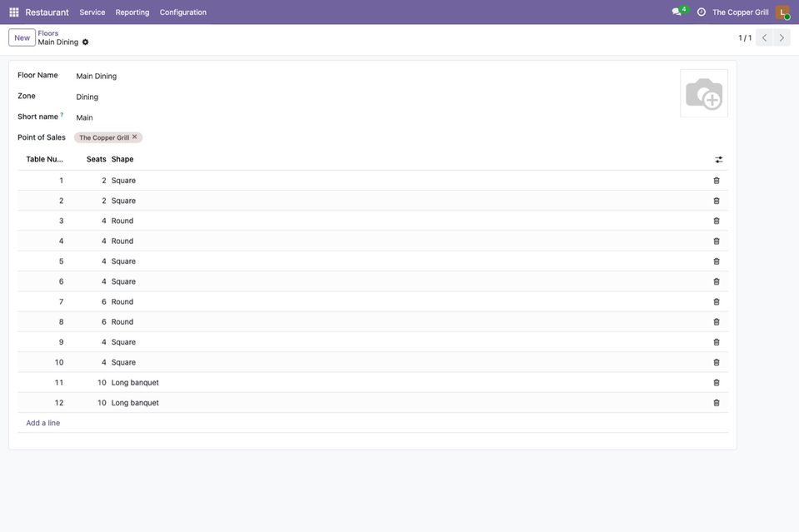Open the optional columns adjuster icon

click(x=718, y=160)
